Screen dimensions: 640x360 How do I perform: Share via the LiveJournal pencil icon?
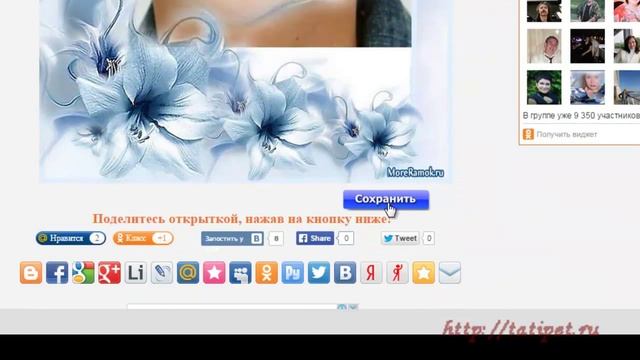tap(162, 273)
